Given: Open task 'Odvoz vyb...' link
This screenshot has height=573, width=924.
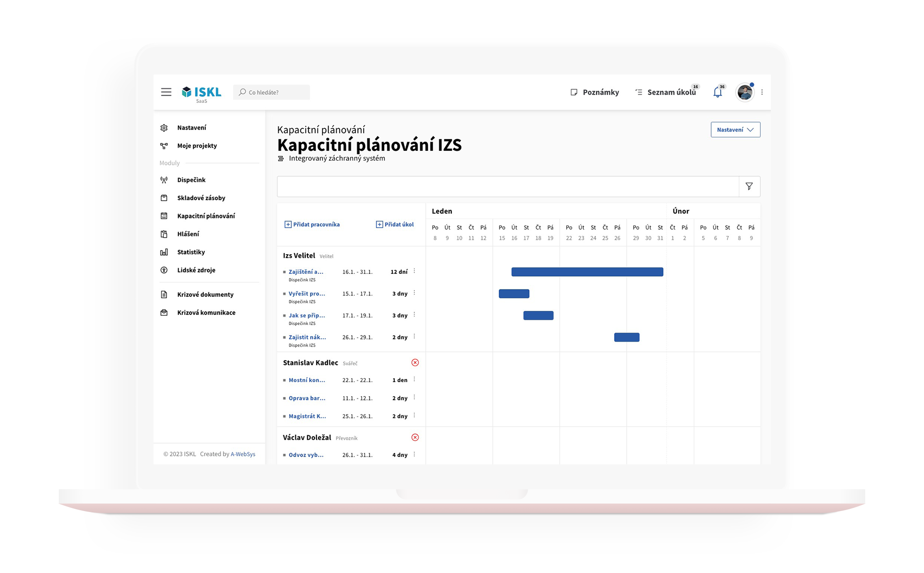Looking at the screenshot, I should pos(306,455).
